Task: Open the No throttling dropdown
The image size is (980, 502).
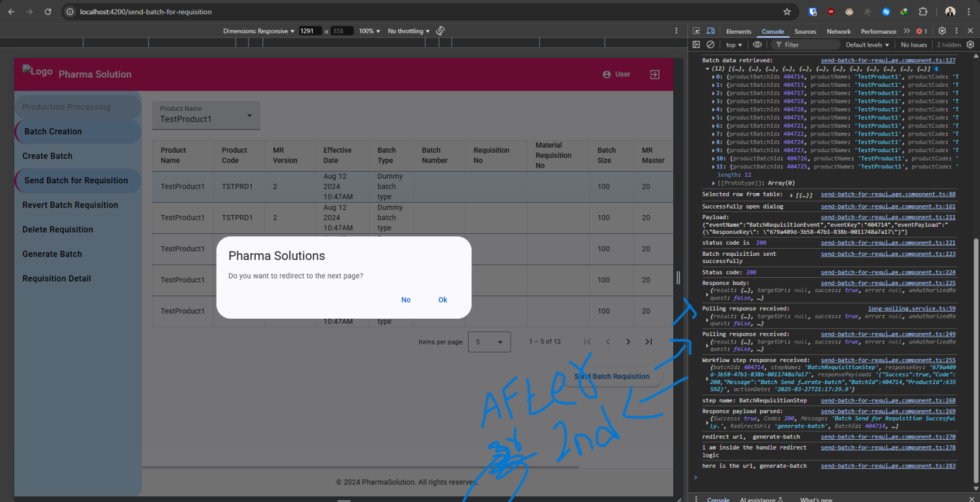Action: 408,31
